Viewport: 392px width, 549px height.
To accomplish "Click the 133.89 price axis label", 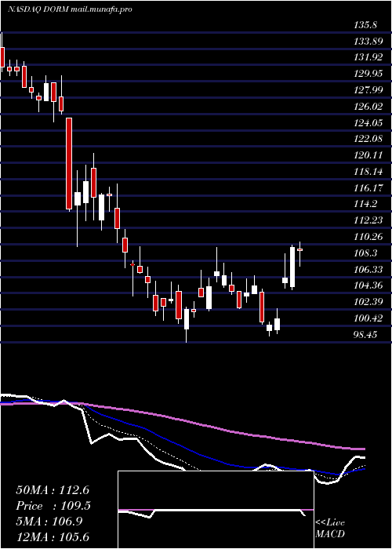I will click(x=368, y=42).
